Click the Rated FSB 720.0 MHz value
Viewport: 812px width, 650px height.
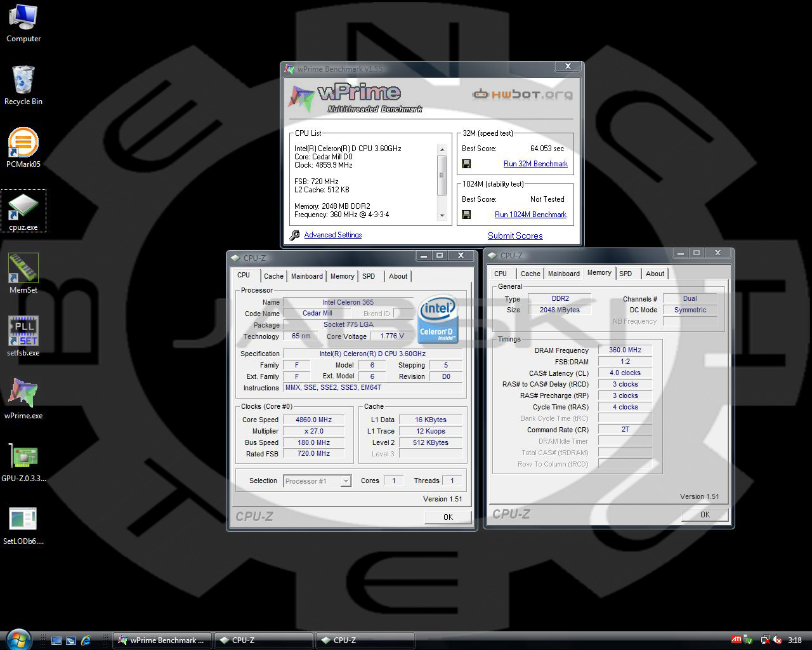[x=314, y=453]
